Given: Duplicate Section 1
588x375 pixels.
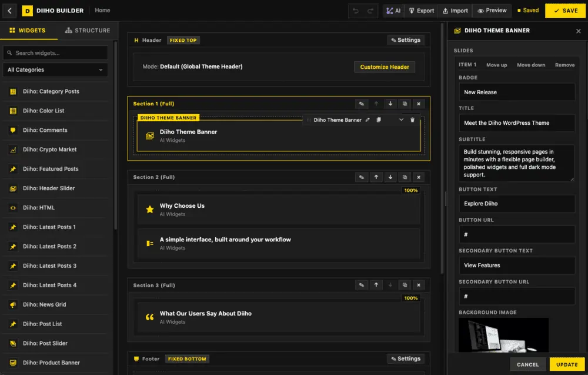Looking at the screenshot, I should 405,104.
